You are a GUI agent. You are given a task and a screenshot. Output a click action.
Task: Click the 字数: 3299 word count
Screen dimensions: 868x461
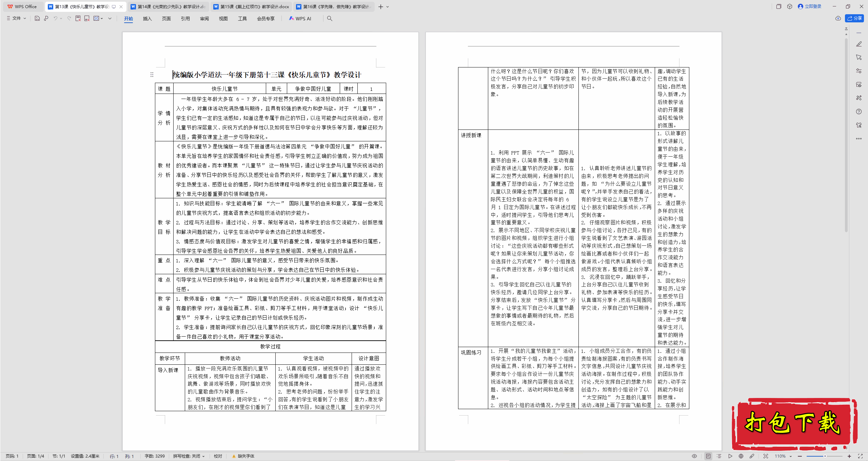(155, 456)
